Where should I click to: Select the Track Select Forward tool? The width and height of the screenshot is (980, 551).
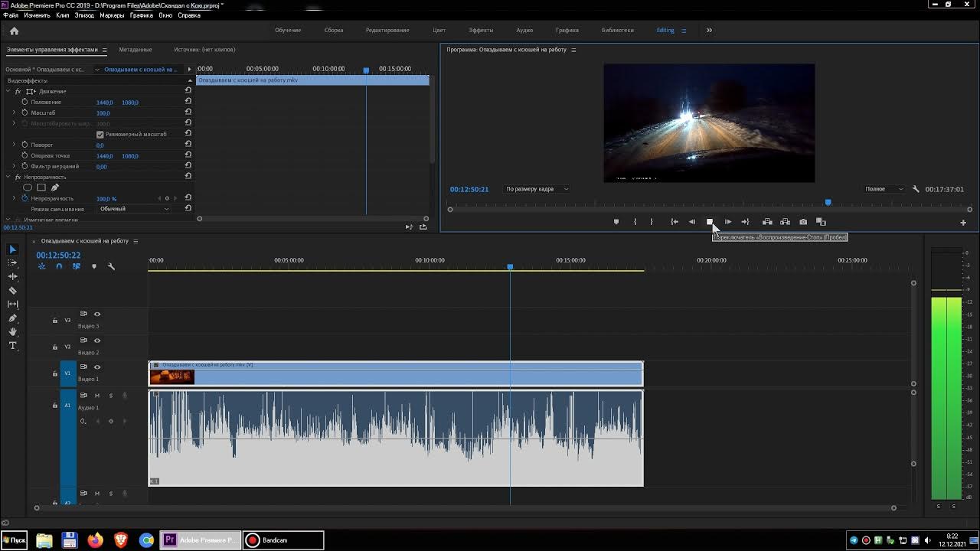(12, 262)
